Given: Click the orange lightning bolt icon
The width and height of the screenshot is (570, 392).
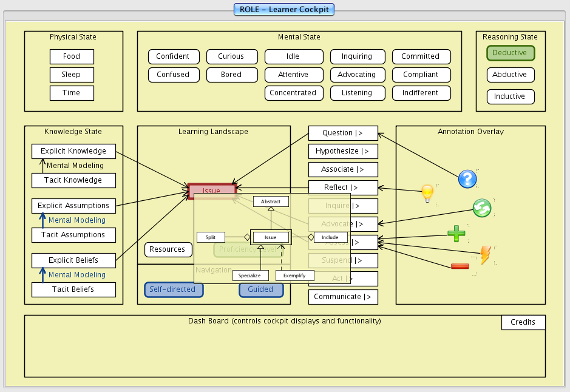Looking at the screenshot, I should click(x=486, y=255).
